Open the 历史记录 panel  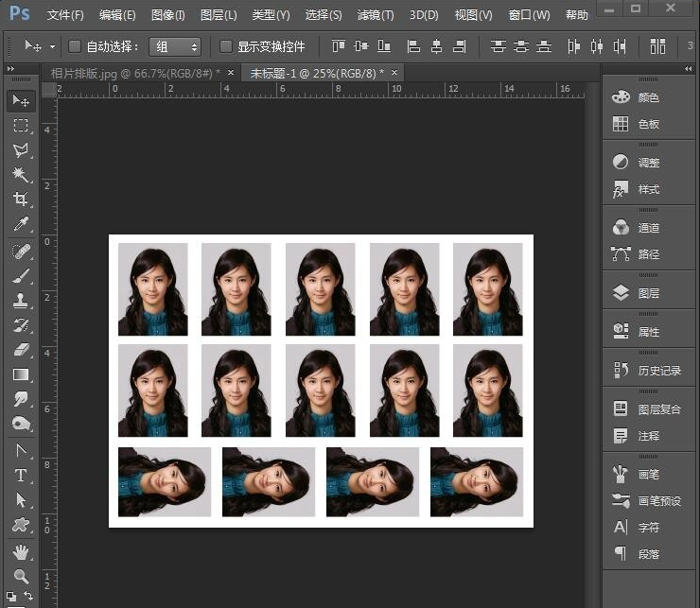pyautogui.click(x=648, y=371)
